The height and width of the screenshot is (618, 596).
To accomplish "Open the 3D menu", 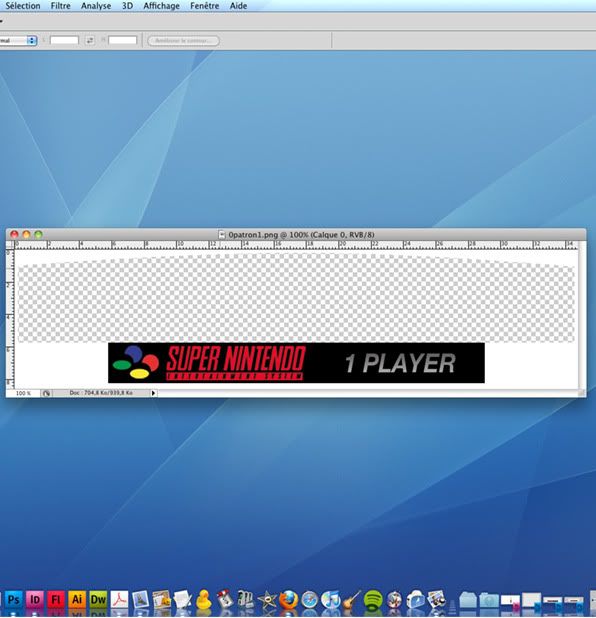I will click(x=127, y=6).
